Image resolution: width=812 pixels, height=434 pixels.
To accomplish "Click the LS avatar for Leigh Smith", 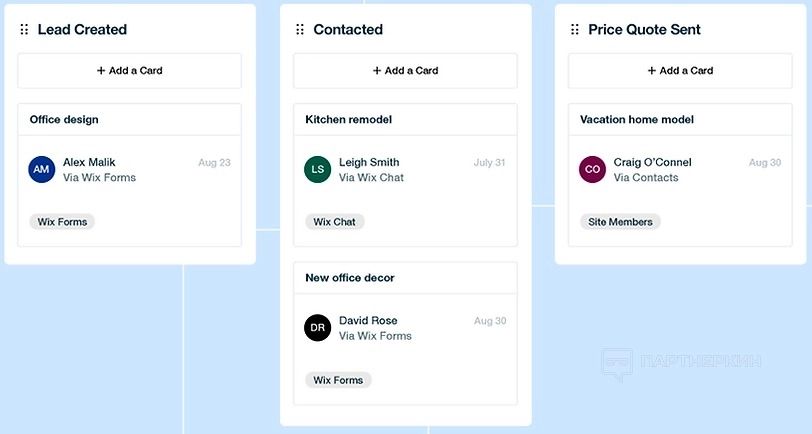I will [317, 169].
